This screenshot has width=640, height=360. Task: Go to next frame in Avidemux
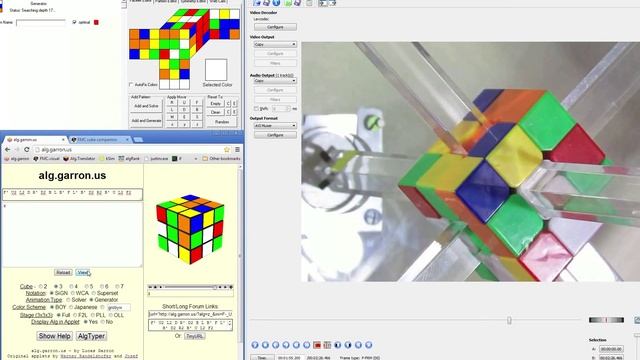286,345
